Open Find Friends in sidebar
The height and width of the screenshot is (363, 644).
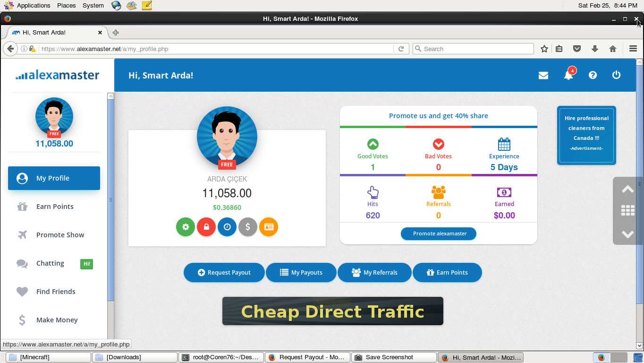point(54,292)
